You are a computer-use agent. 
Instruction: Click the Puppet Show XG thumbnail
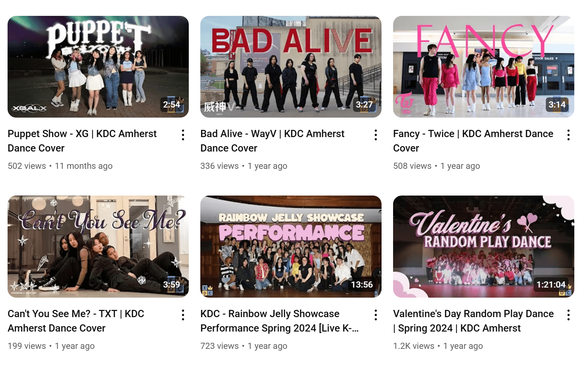[98, 67]
